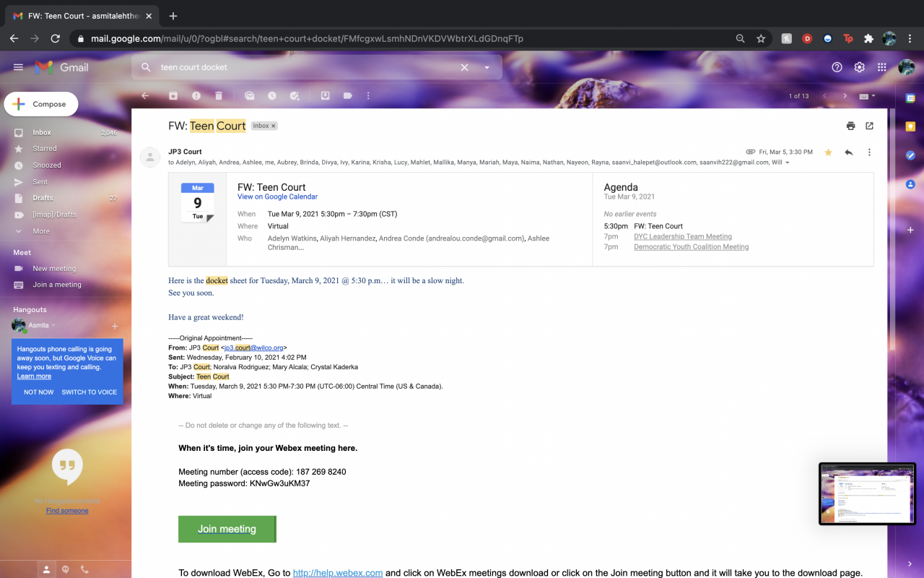This screenshot has height=578, width=924.
Task: Open email in new window icon
Action: pos(869,126)
